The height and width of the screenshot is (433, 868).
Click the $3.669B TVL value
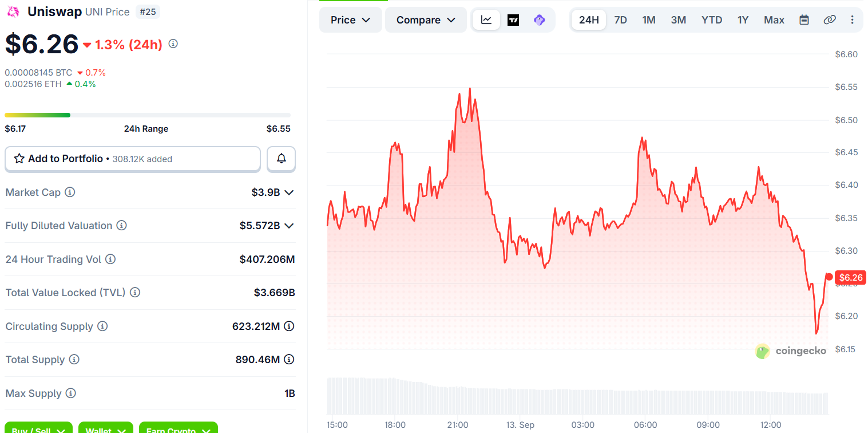click(x=275, y=293)
